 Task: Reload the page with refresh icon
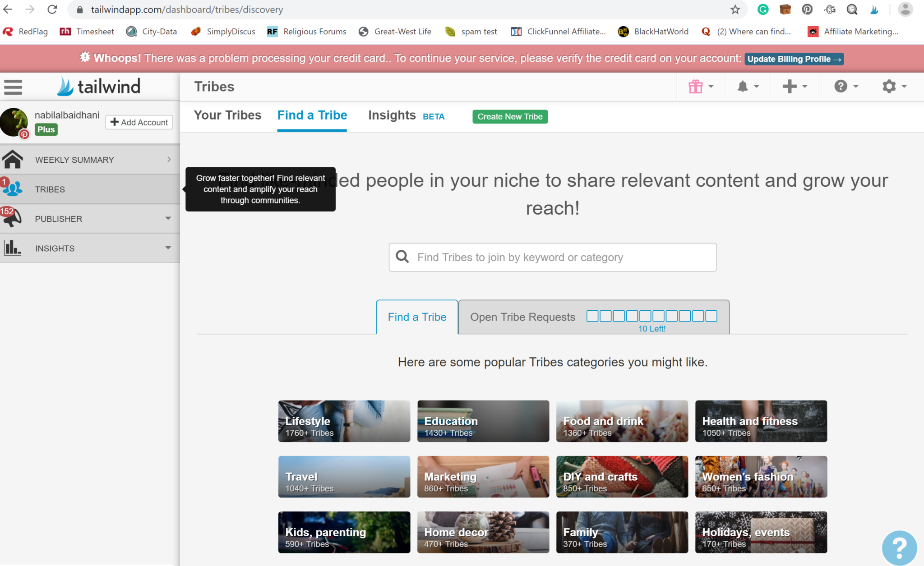coord(52,9)
